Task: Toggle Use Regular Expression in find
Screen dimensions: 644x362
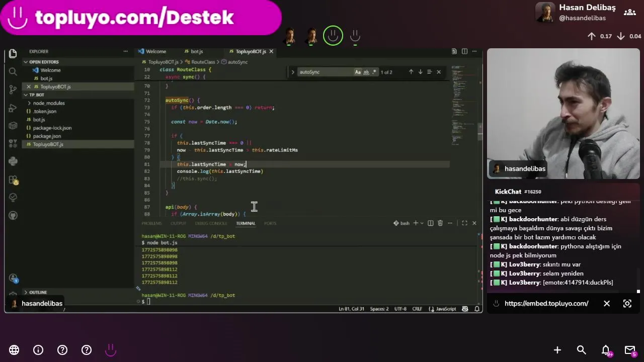Action: point(374,72)
